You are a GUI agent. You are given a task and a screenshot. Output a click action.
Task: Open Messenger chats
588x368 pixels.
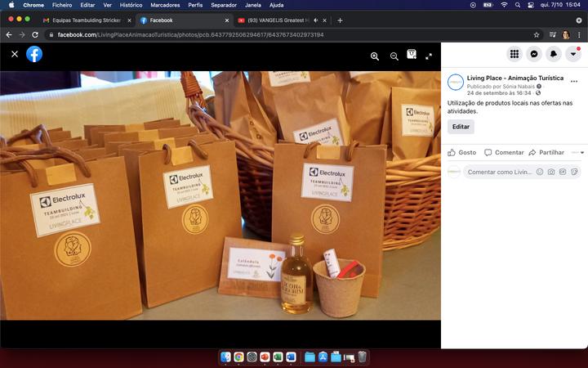(534, 54)
